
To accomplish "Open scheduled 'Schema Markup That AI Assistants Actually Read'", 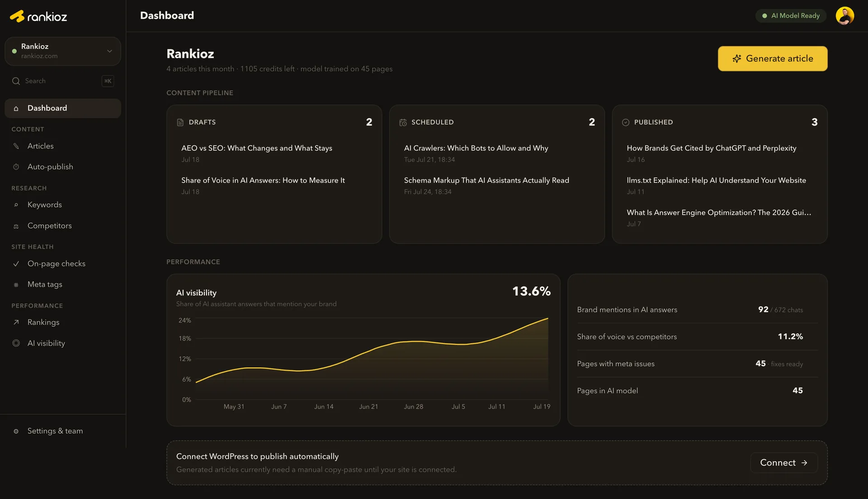I will 486,181.
